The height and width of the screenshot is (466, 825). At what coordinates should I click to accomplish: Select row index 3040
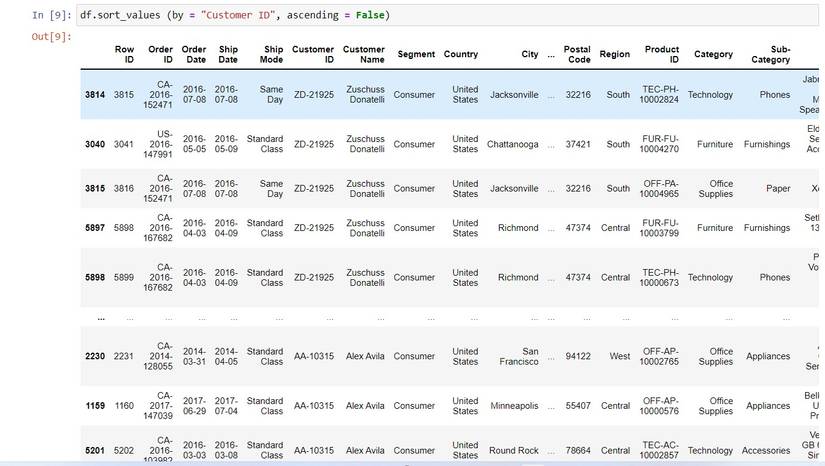coord(95,144)
